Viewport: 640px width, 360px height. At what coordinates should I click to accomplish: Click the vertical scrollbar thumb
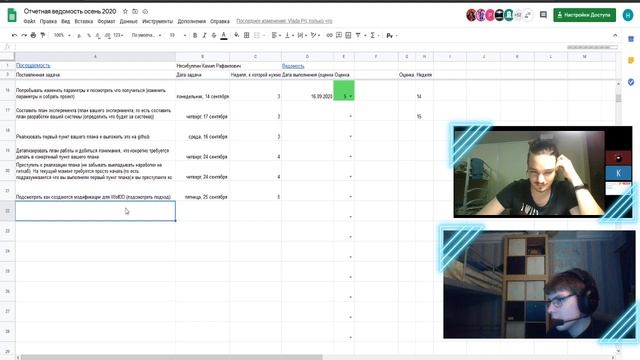[618, 98]
